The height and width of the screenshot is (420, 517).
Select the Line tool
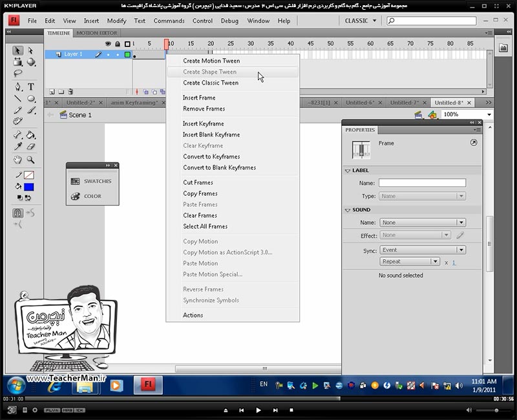click(x=17, y=98)
